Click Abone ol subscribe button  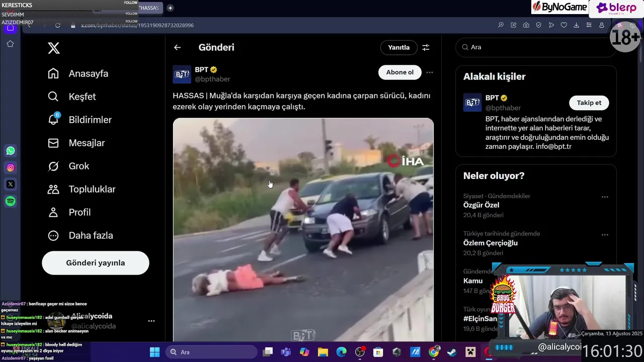tap(400, 72)
